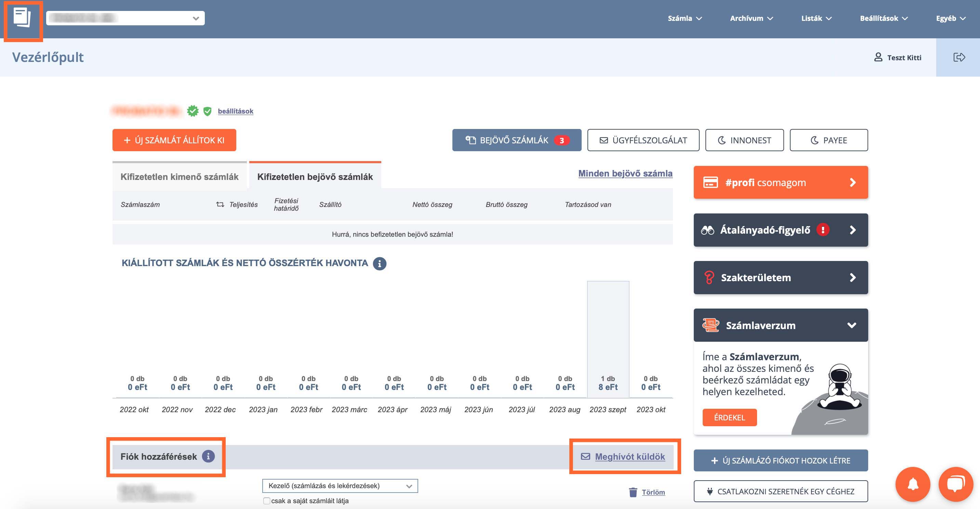Click the trash icon next to Törlöm

pyautogui.click(x=633, y=492)
